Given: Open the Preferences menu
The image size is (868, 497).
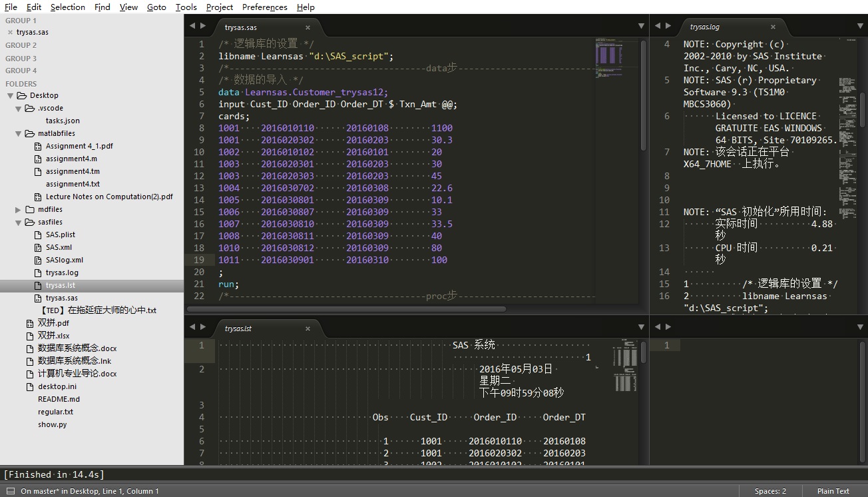Looking at the screenshot, I should 265,7.
